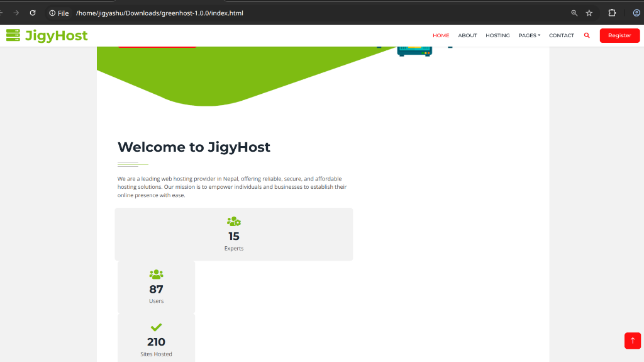
Task: Bookmark this page with the star icon
Action: point(589,13)
